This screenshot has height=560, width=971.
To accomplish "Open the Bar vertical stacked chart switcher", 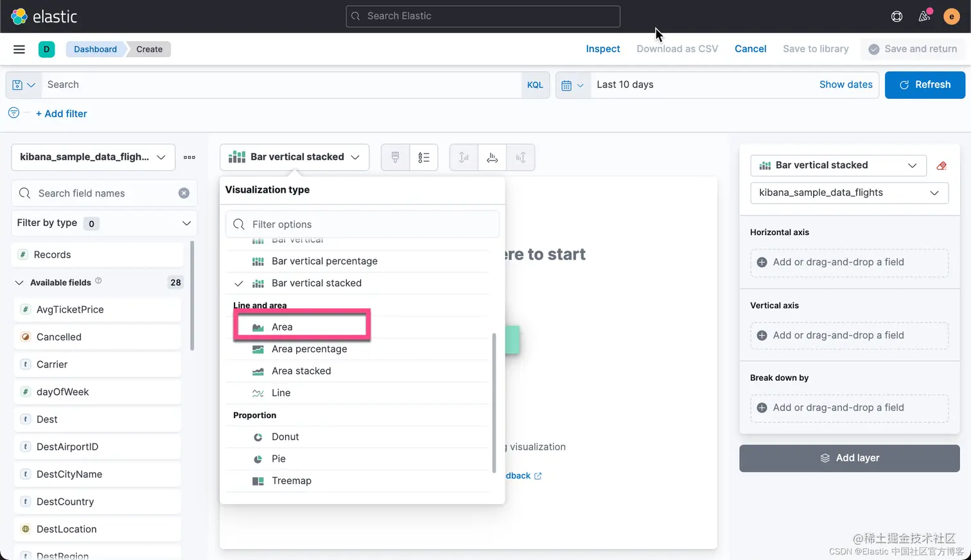I will click(294, 157).
